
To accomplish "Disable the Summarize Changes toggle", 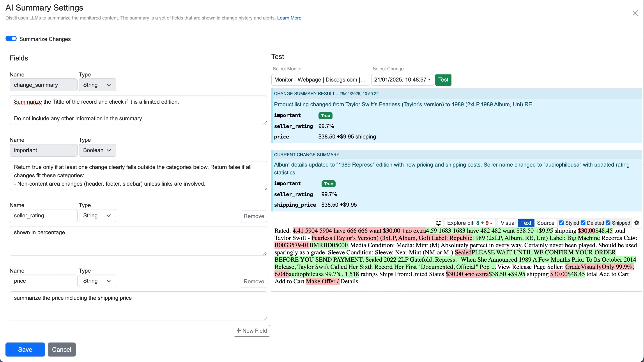I will coord(11,39).
